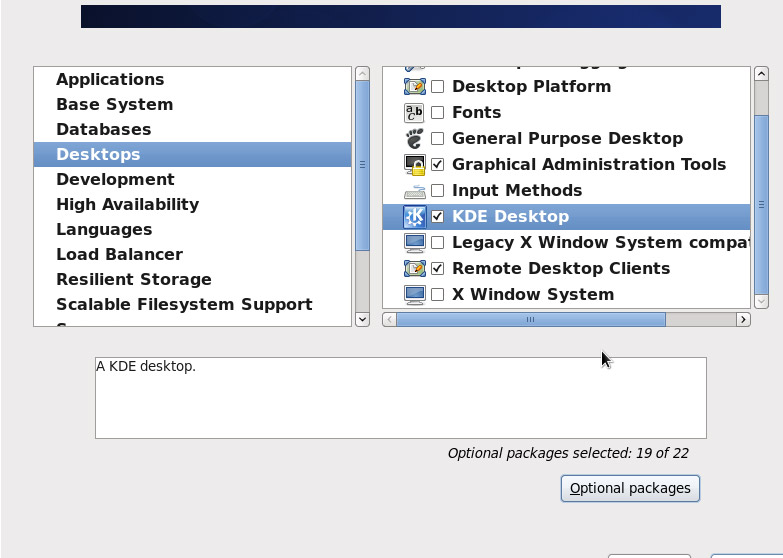Select the Base System category

[114, 104]
